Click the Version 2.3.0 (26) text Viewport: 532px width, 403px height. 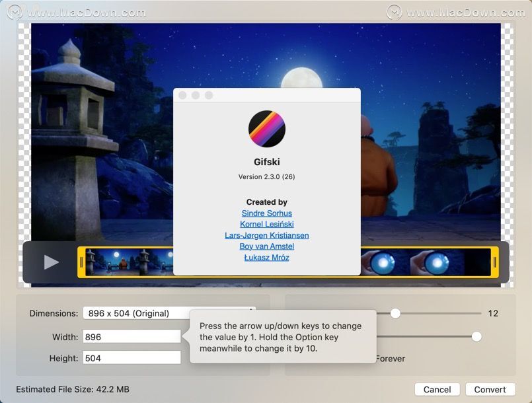pos(267,177)
